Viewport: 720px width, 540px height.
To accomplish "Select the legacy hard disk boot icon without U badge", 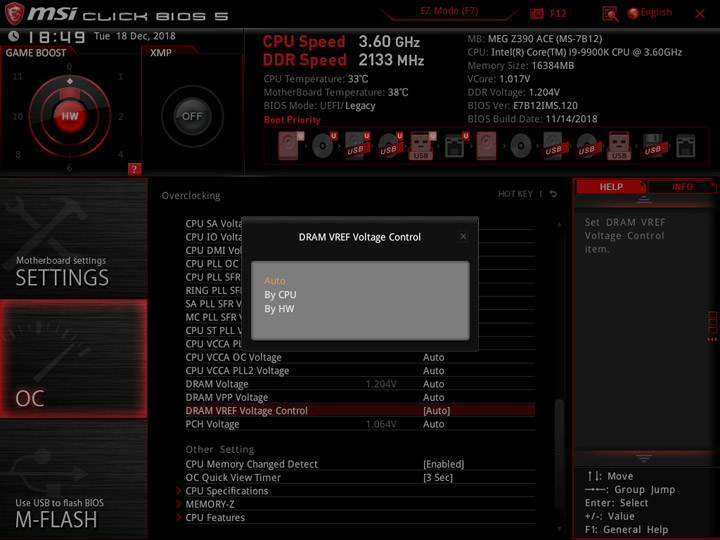I will (x=487, y=146).
